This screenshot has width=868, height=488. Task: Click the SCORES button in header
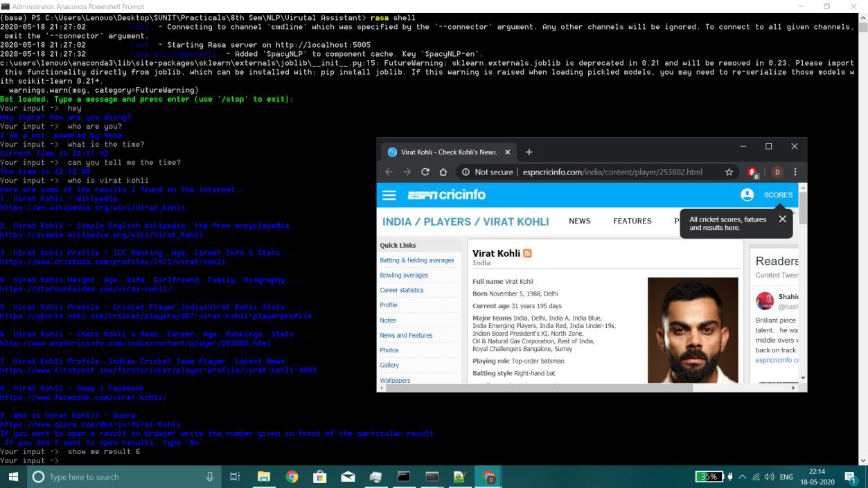coord(778,195)
